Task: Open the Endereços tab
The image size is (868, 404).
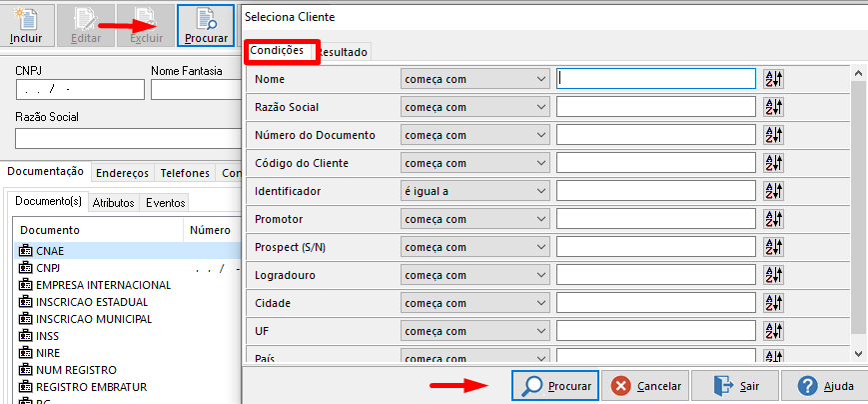Action: pyautogui.click(x=122, y=173)
